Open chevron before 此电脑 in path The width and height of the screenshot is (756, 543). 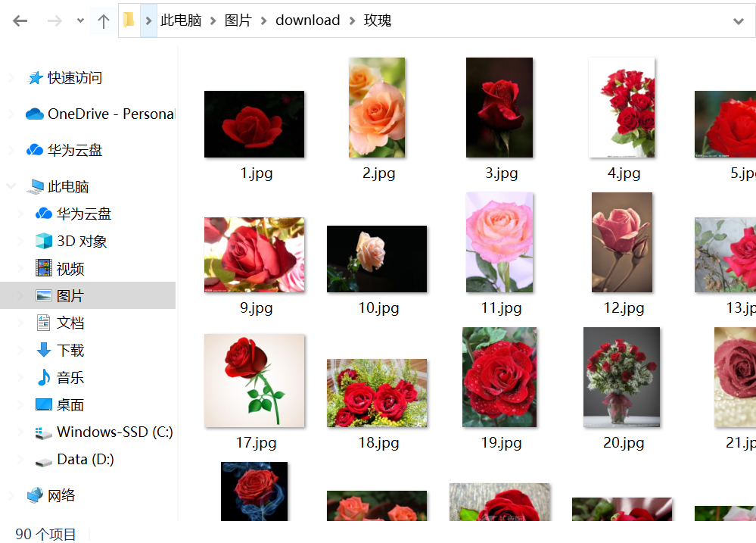point(148,20)
